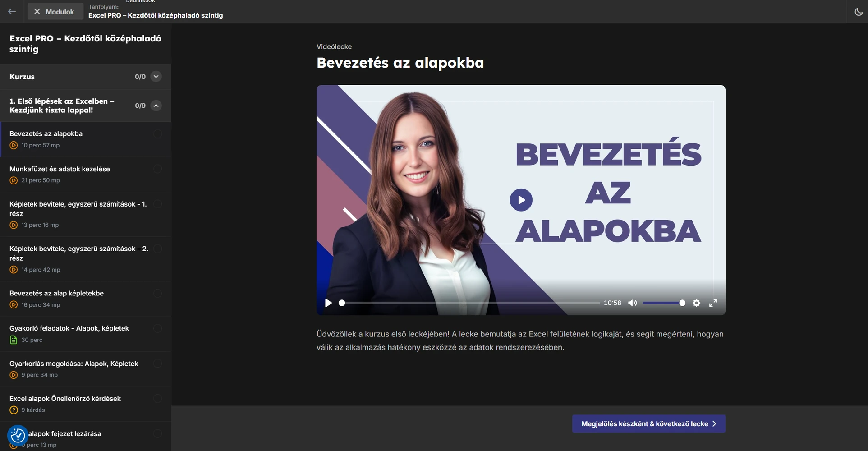Check the circle for Gyakorló feladatok lesson

(157, 328)
